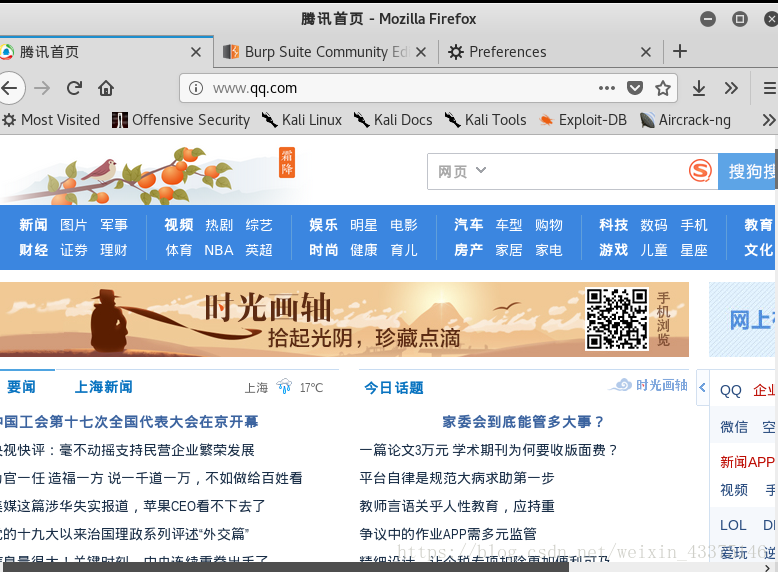
Task: Open article 平台自律是规范大病求助第一步
Action: click(x=456, y=478)
